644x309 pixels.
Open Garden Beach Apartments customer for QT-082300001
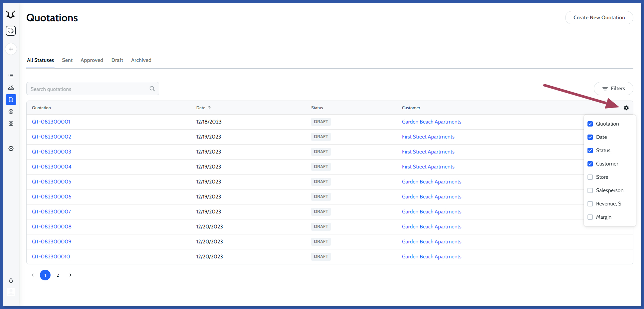click(x=432, y=122)
